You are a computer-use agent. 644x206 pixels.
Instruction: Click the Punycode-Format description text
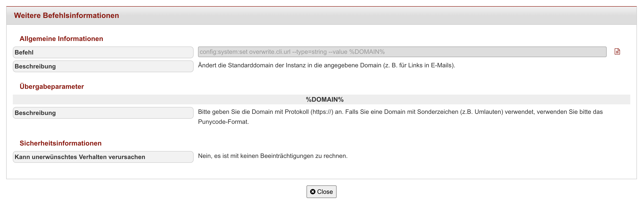point(223,122)
